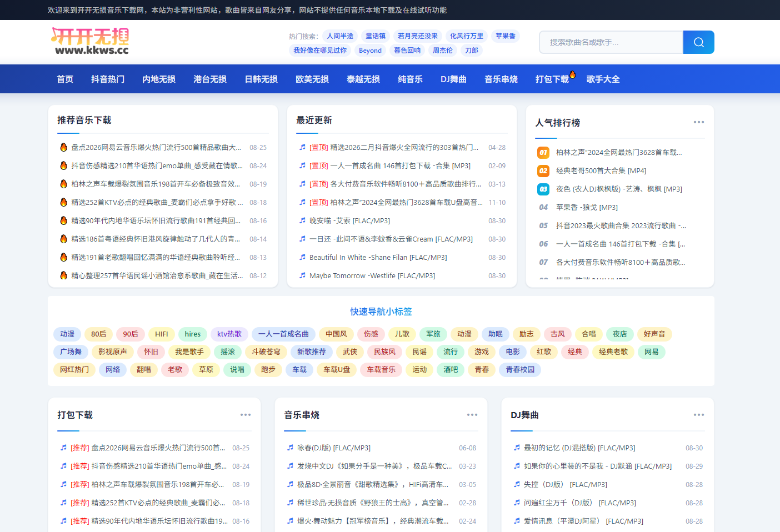Viewport: 780px width, 532px height.
Task: Open 抖音热门 navigation item
Action: tap(108, 79)
